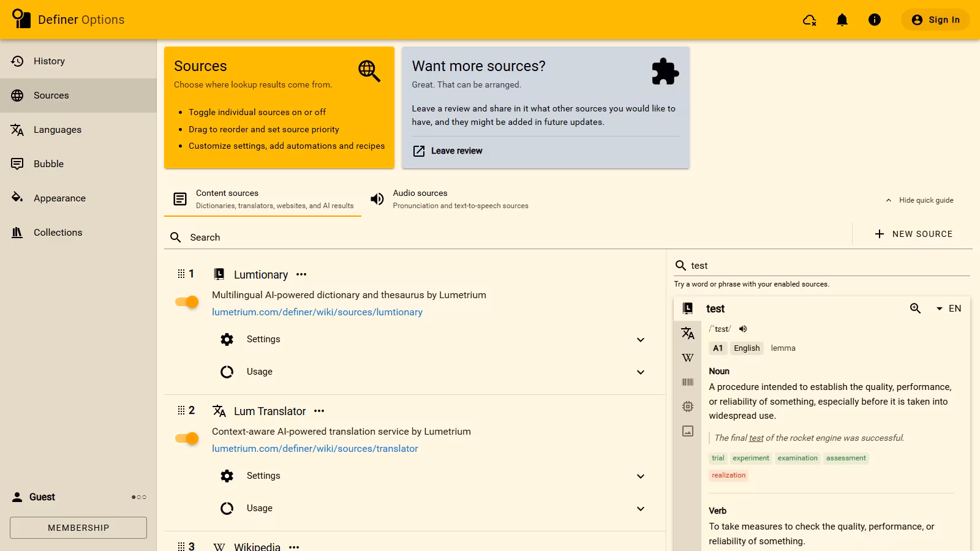Click the 'examination' synonym tag
This screenshot has height=551, width=980.
coord(797,458)
